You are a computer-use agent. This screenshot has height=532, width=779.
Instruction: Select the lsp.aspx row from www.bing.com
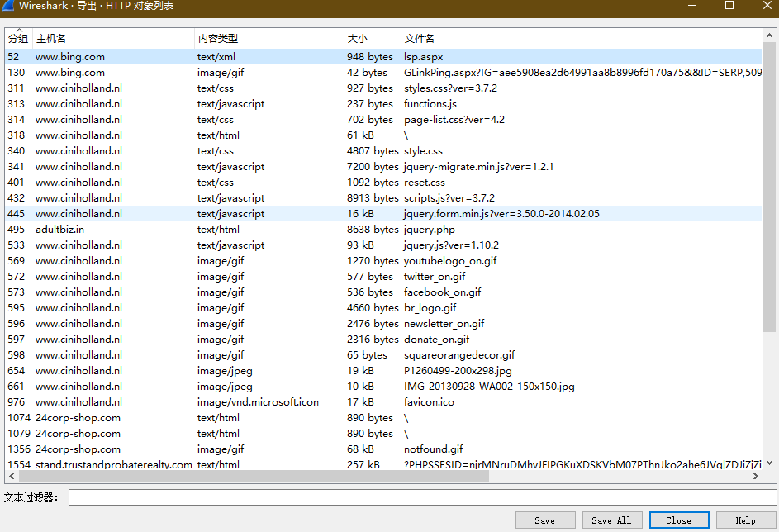click(x=384, y=57)
